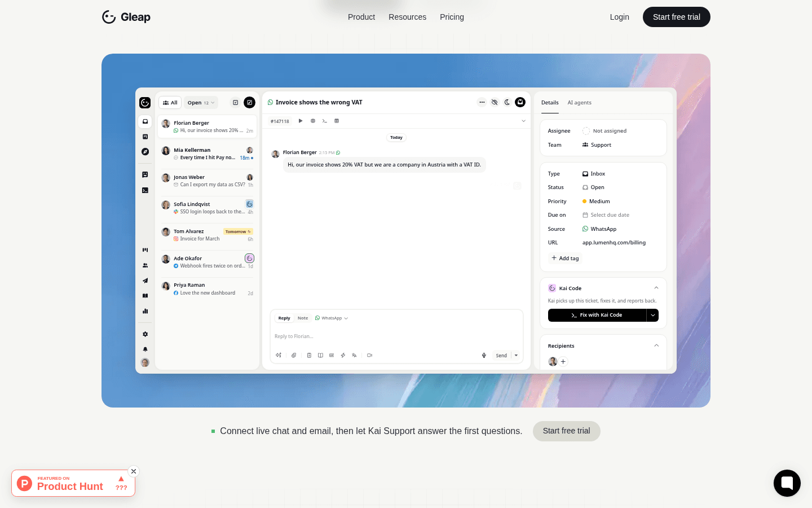This screenshot has height=508, width=812.
Task: Click the Reply to Florian text field
Action: tap(396, 336)
